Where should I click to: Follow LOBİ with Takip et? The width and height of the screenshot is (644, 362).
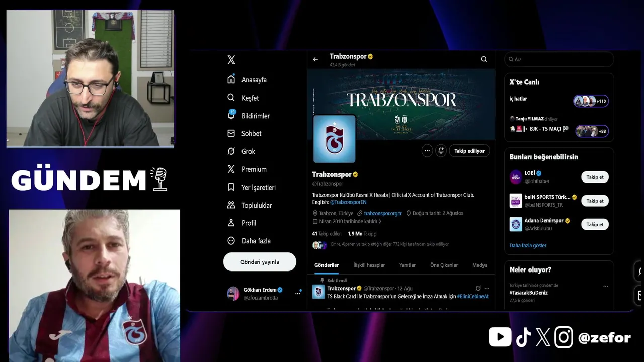(595, 177)
